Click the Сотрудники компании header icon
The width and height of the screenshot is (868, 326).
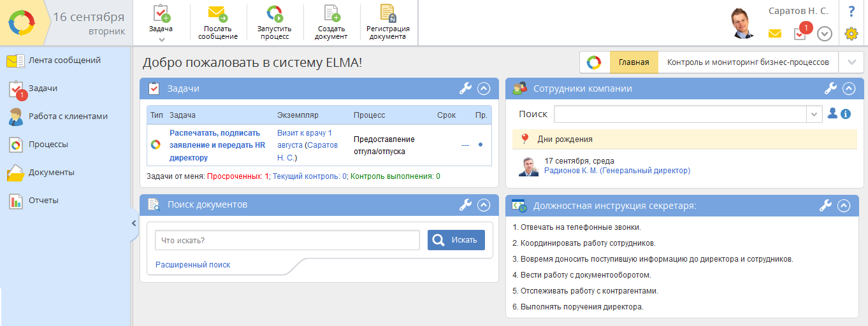click(519, 89)
